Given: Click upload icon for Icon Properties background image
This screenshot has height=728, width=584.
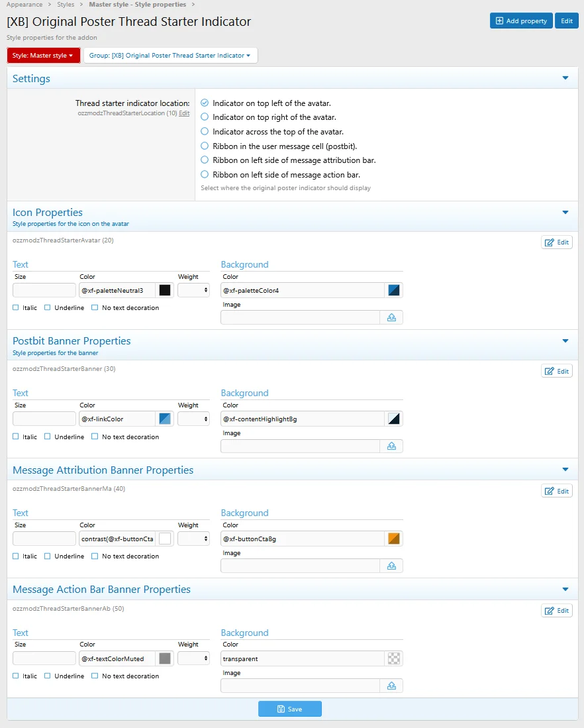Looking at the screenshot, I should point(391,317).
